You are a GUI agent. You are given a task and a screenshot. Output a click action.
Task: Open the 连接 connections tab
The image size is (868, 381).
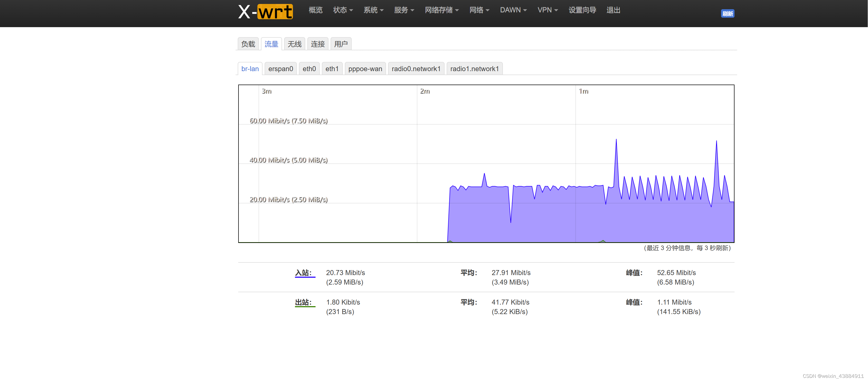click(317, 44)
